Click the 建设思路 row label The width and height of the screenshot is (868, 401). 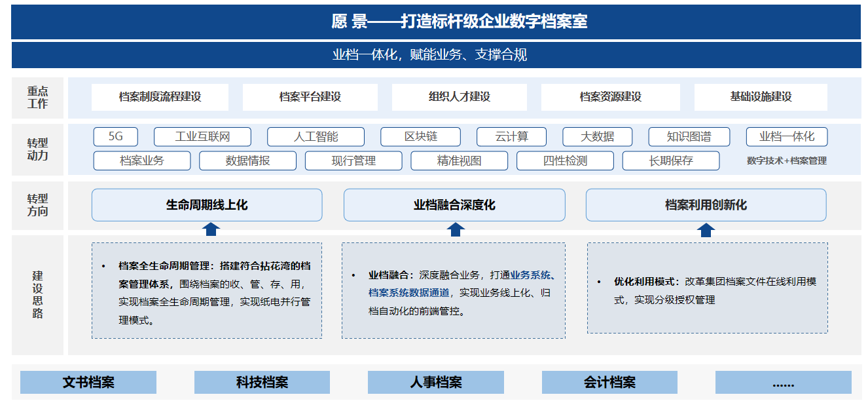coord(38,294)
